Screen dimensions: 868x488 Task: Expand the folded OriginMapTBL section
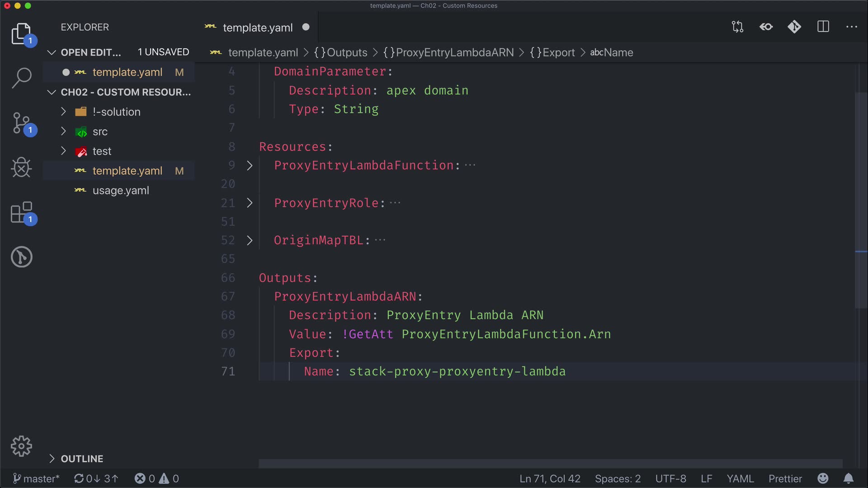coord(250,240)
